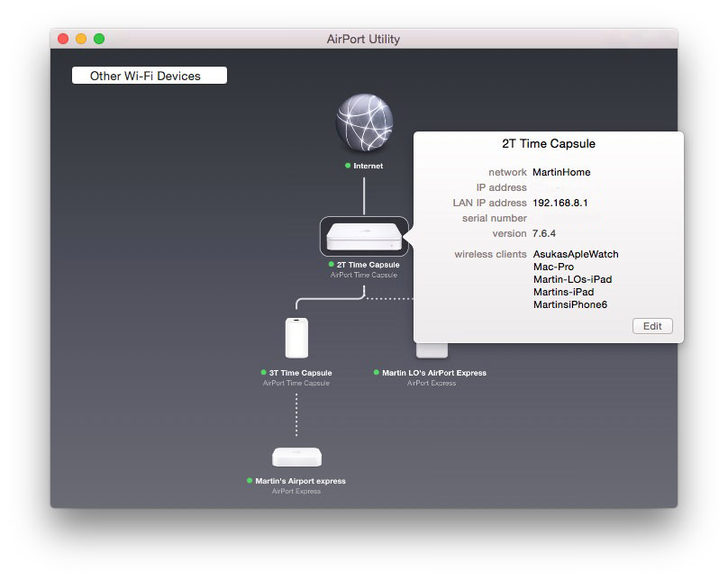Zoom the AirPort Utility window with green button
The height and width of the screenshot is (580, 728).
(x=99, y=39)
